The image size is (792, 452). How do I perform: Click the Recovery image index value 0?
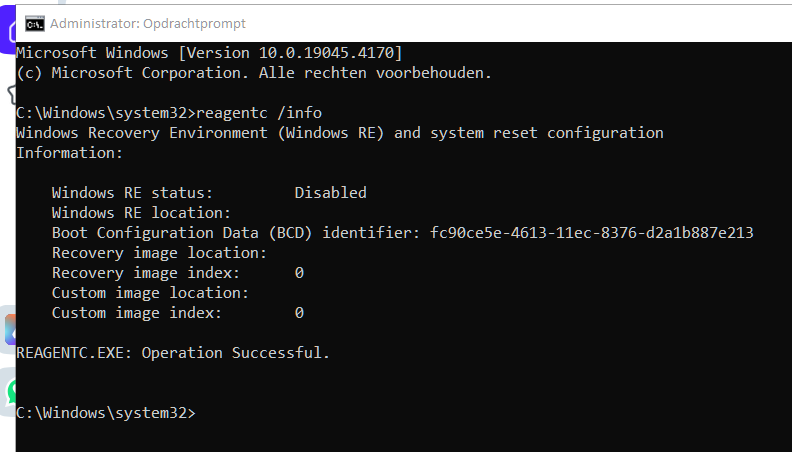[299, 273]
